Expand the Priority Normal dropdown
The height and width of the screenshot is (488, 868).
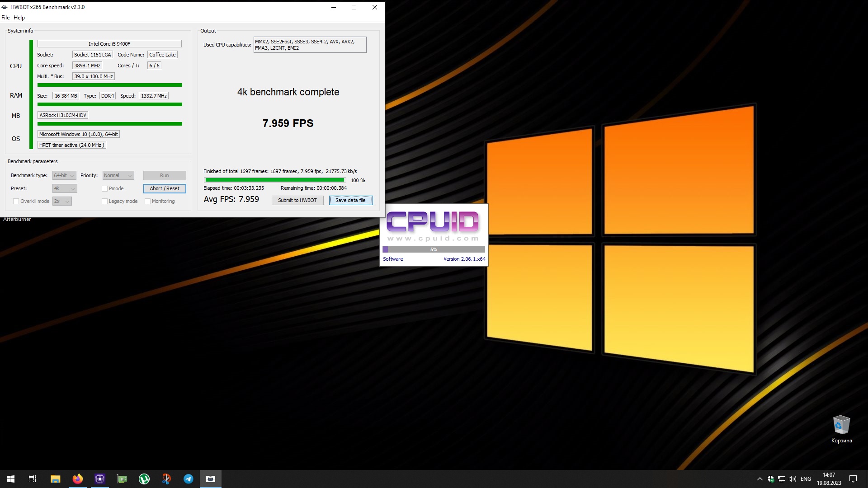click(x=118, y=175)
